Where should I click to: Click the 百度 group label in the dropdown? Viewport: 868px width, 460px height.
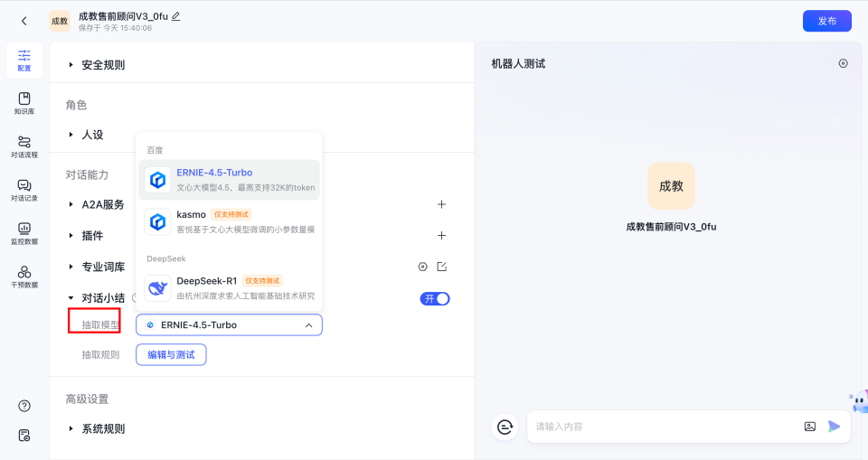(x=155, y=150)
